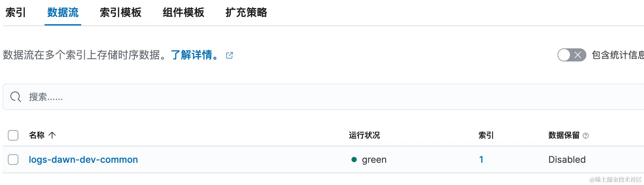Click the 运行状况 column header

pyautogui.click(x=364, y=135)
